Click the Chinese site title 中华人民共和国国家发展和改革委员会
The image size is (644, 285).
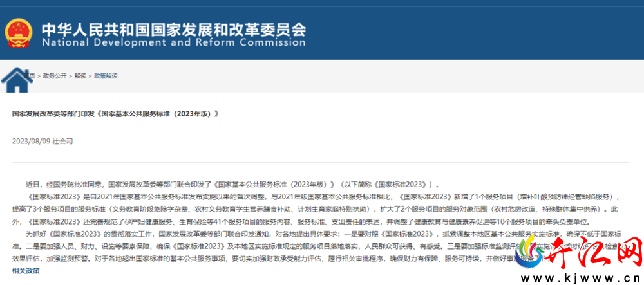pos(174,29)
